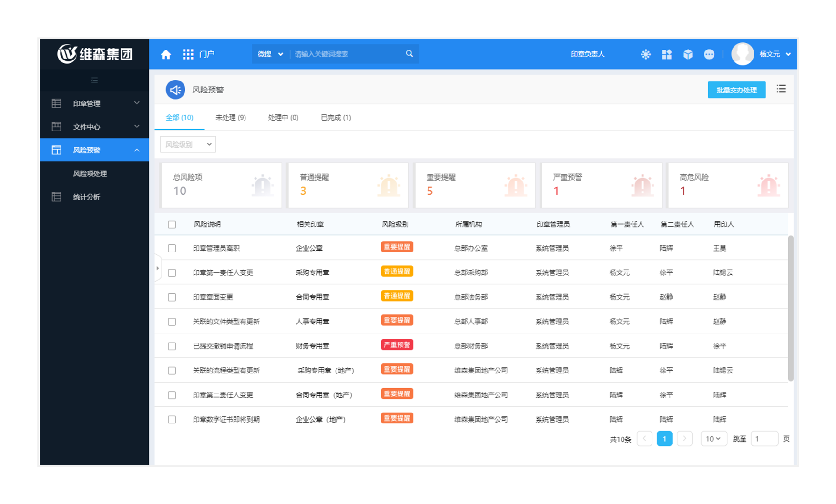Check the select-all checkbox in table header
Image resolution: width=836 pixels, height=504 pixels.
point(172,224)
